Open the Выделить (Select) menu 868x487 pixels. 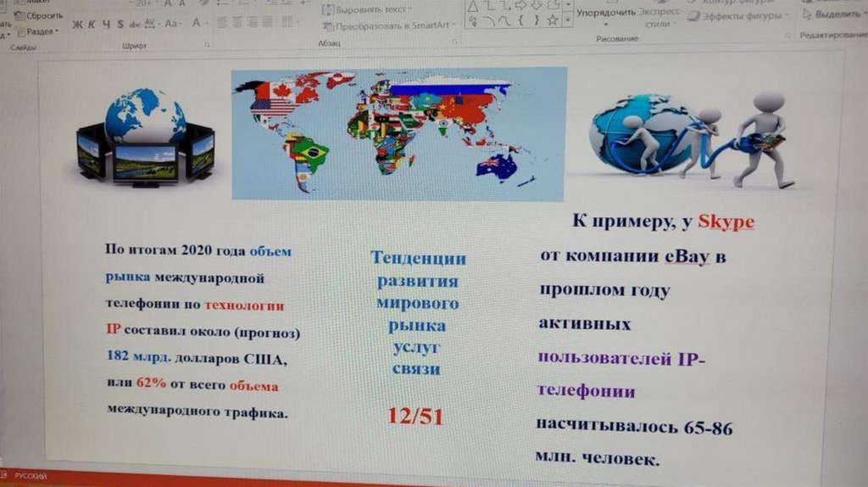pyautogui.click(x=835, y=14)
